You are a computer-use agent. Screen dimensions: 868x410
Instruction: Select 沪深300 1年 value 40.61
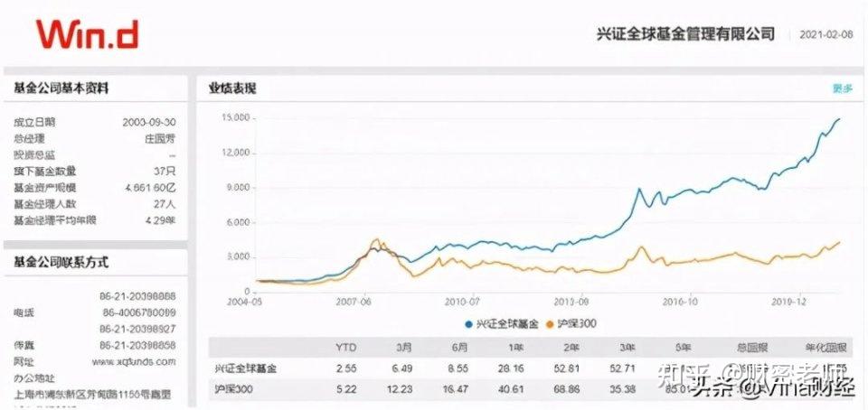pyautogui.click(x=511, y=389)
